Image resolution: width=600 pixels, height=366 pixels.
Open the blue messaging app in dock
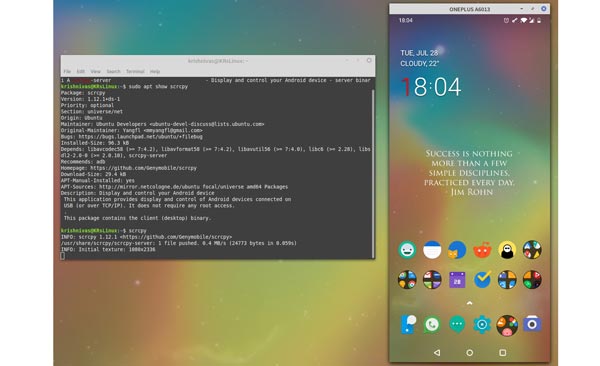tap(408, 324)
